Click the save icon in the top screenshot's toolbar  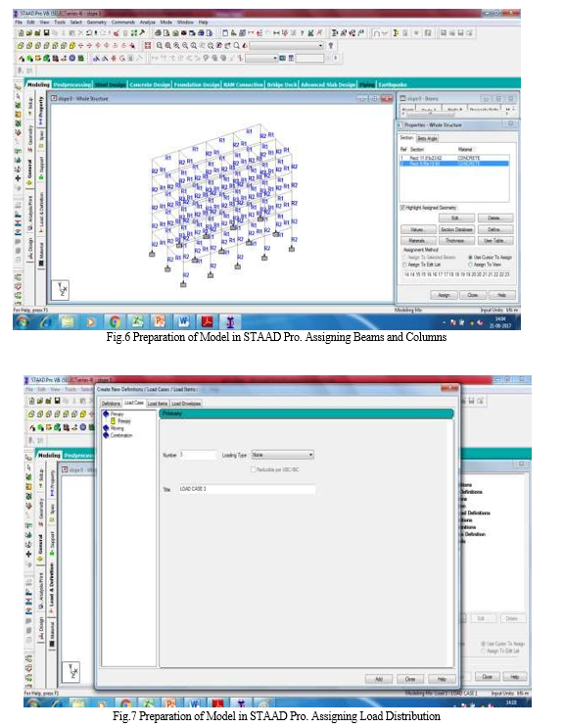[46, 33]
